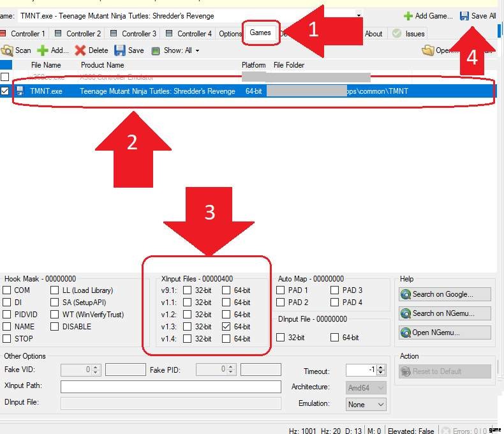
Task: Increase the Fake PID spinner value
Action: point(231,367)
